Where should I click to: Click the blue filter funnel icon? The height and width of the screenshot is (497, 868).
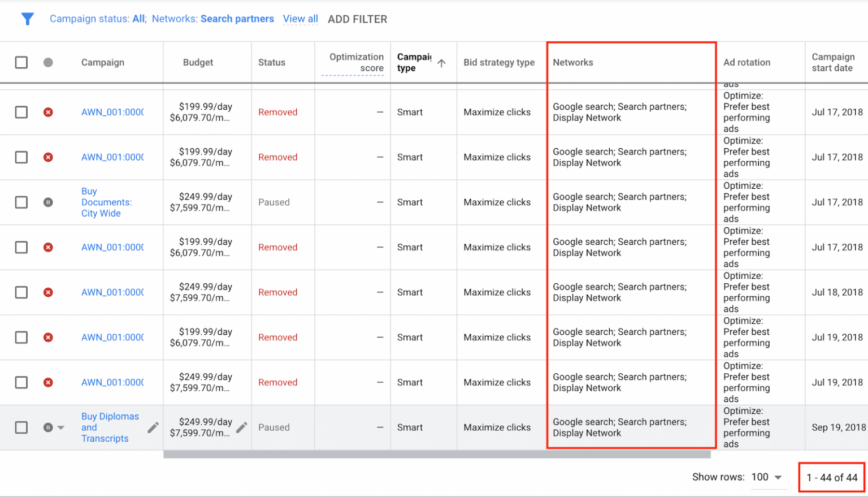[27, 19]
